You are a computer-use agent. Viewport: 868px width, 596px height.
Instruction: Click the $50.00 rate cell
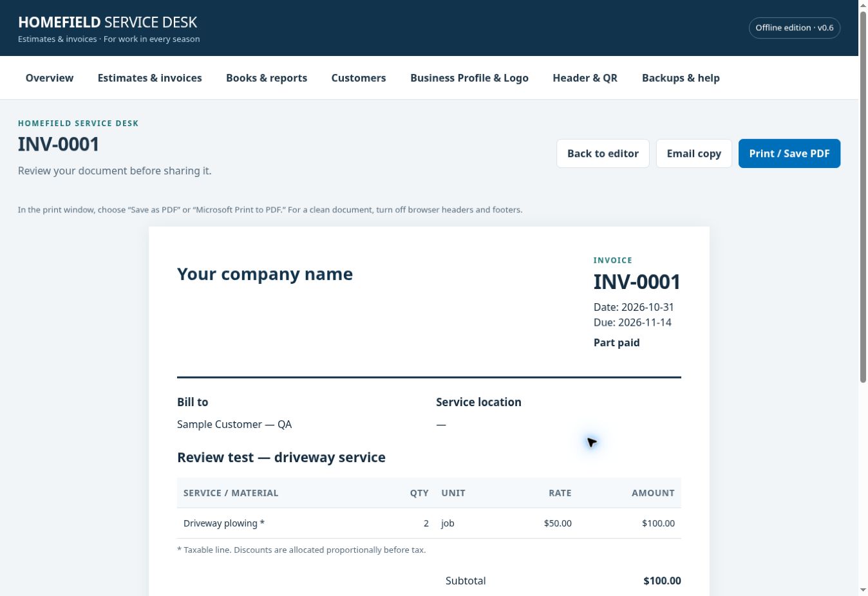(558, 523)
